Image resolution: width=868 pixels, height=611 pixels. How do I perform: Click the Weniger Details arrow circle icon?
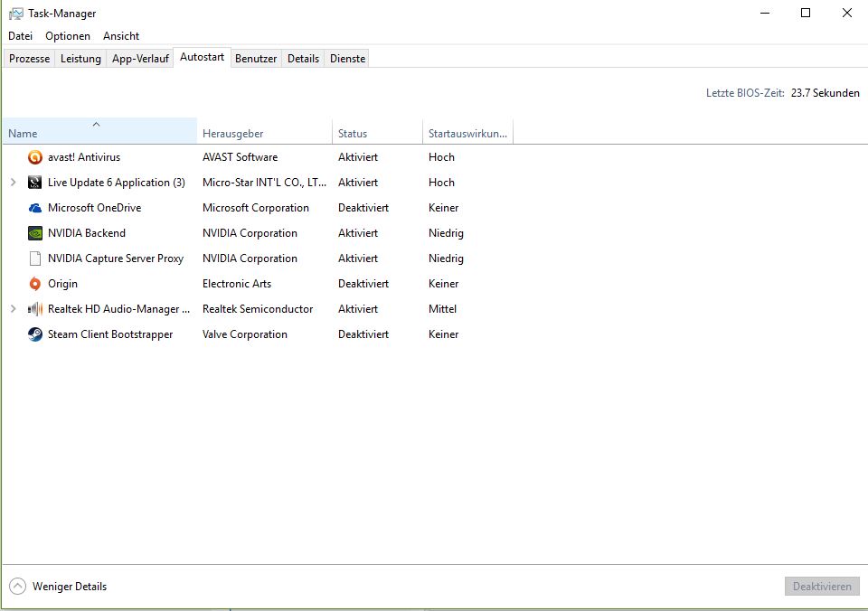click(18, 586)
